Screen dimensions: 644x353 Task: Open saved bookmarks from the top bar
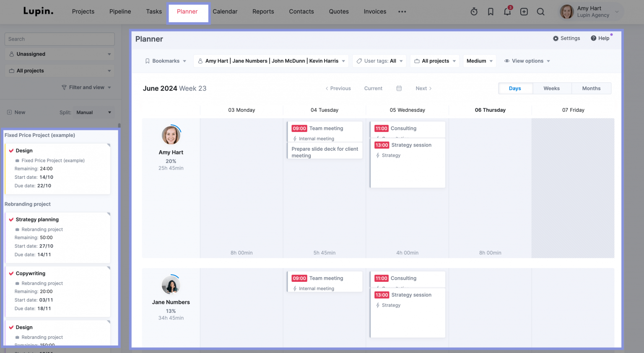click(x=491, y=12)
